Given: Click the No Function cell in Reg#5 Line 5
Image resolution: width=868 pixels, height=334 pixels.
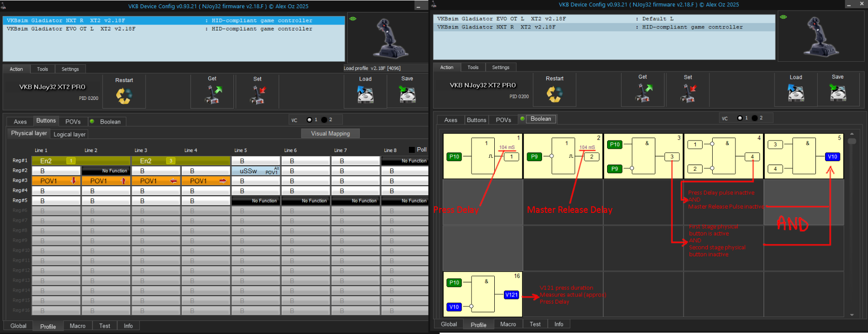Looking at the screenshot, I should 256,201.
